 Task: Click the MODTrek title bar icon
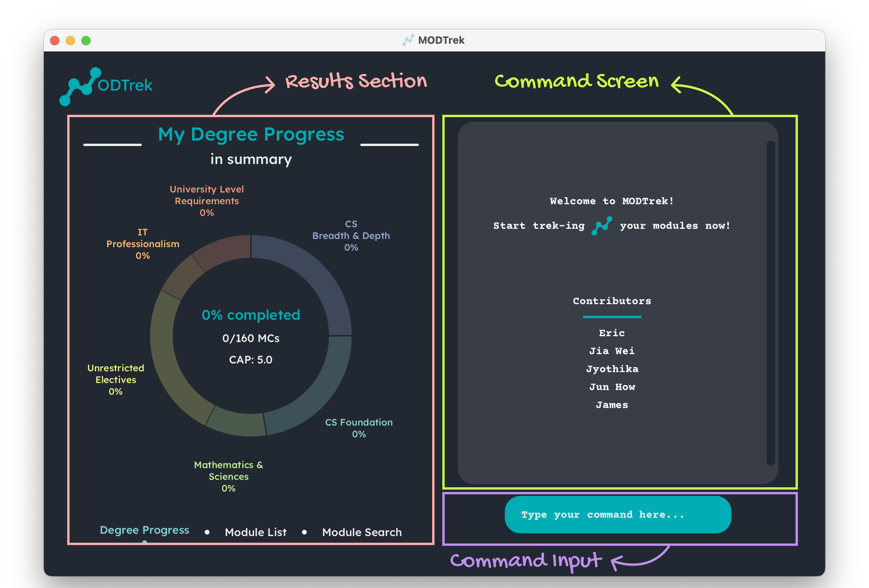click(408, 40)
